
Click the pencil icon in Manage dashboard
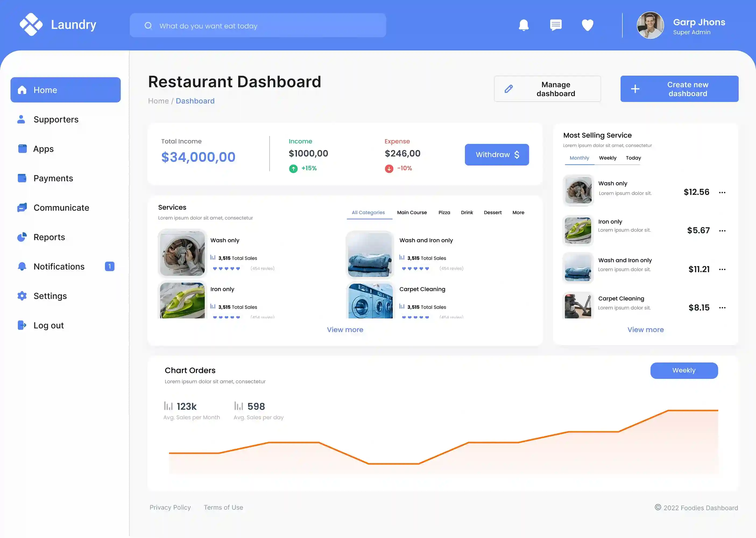point(509,89)
